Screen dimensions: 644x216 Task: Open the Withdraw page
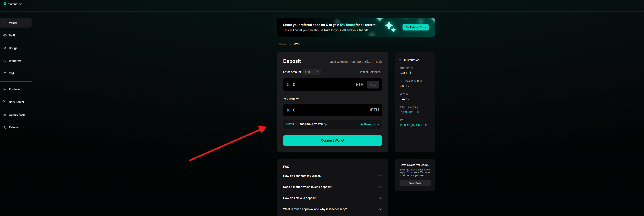click(x=16, y=61)
